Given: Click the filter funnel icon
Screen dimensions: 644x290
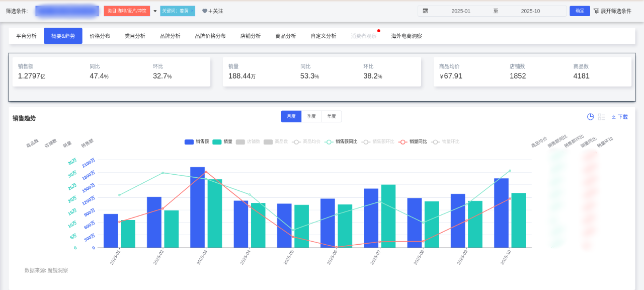Looking at the screenshot, I should [596, 11].
